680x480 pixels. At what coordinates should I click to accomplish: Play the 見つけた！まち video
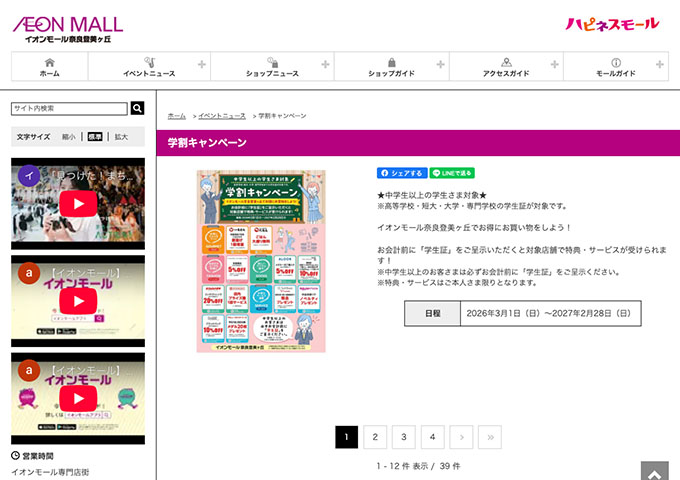click(78, 204)
